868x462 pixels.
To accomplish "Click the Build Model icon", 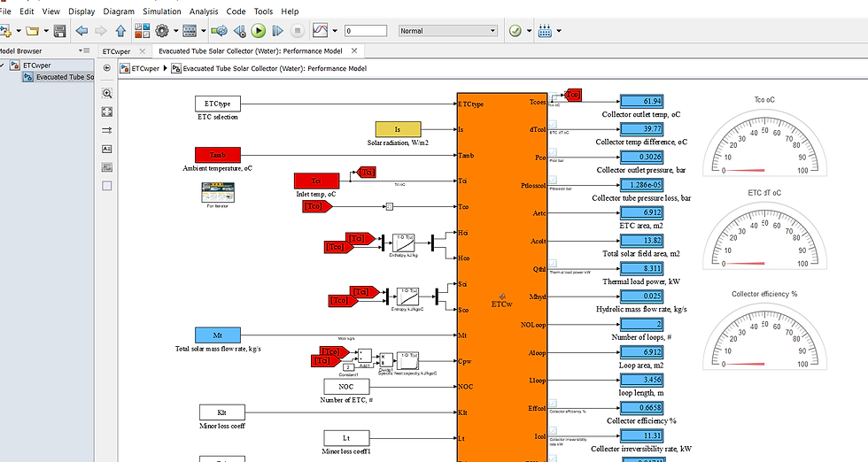I will [546, 31].
